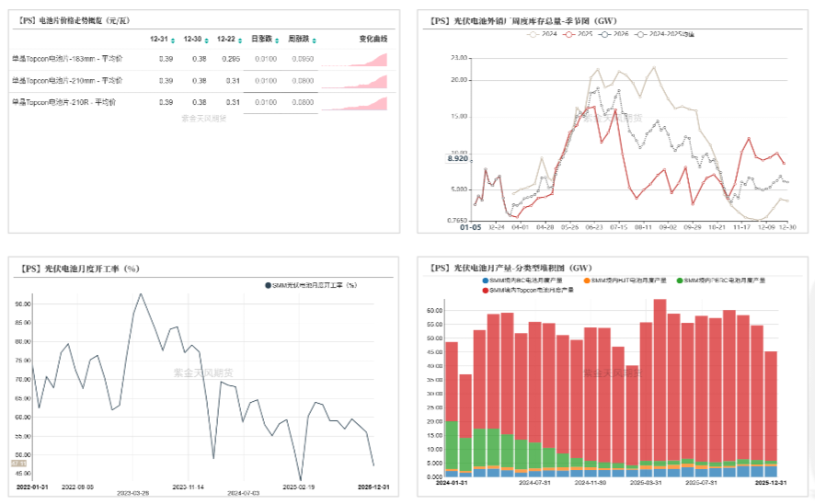This screenshot has width=815, height=504.
Task: Select the 单晶Topcon电池片-210mm 平均价 row label
Action: (67, 81)
